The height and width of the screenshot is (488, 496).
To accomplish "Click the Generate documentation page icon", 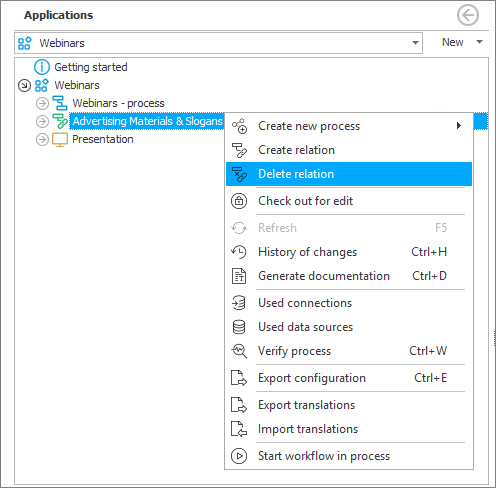I will [x=239, y=276].
